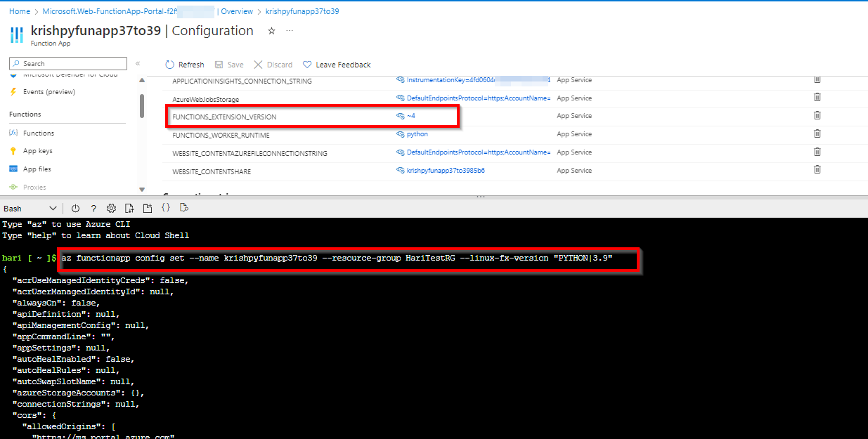Open the Cloud Shell editor braces icon

(166, 208)
